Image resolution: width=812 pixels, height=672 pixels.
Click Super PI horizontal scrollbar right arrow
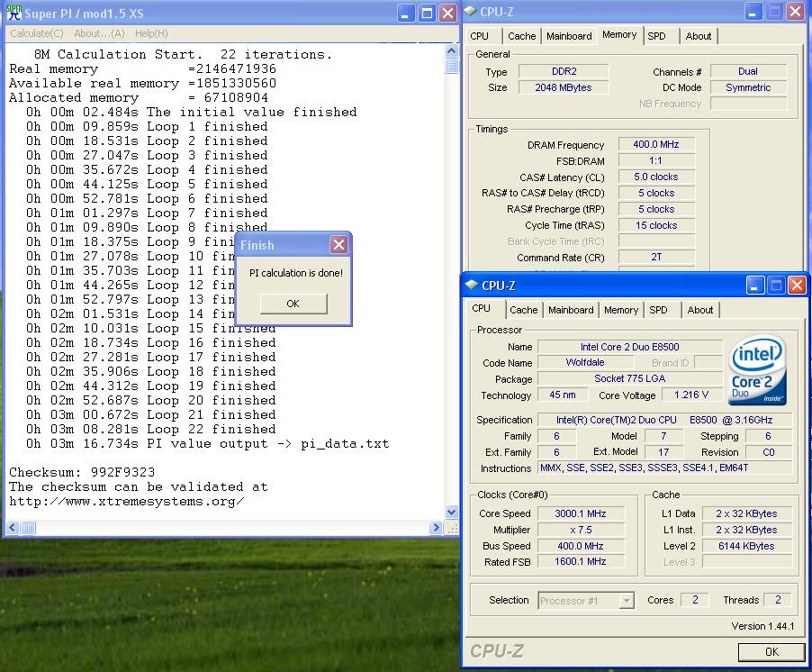point(436,528)
